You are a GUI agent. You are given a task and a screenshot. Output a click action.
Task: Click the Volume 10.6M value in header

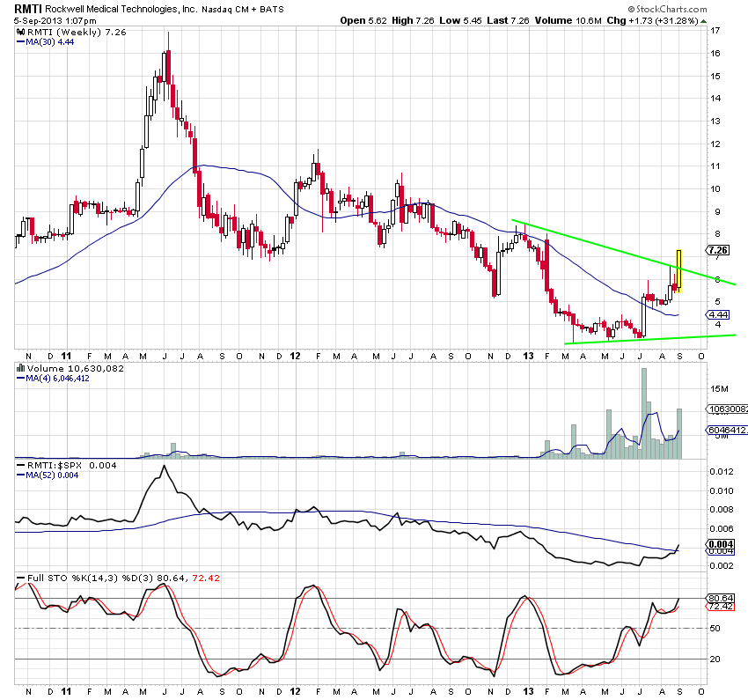tap(568, 20)
